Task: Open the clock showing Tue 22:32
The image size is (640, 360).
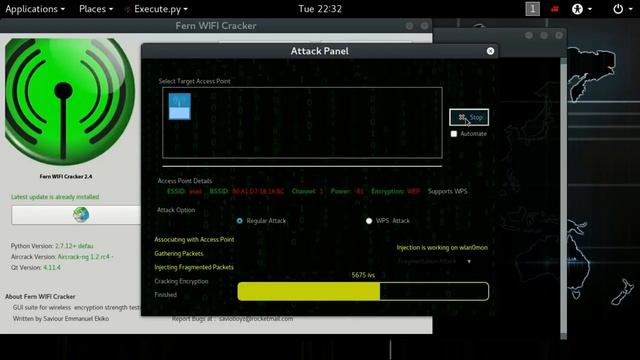Action: [x=320, y=9]
